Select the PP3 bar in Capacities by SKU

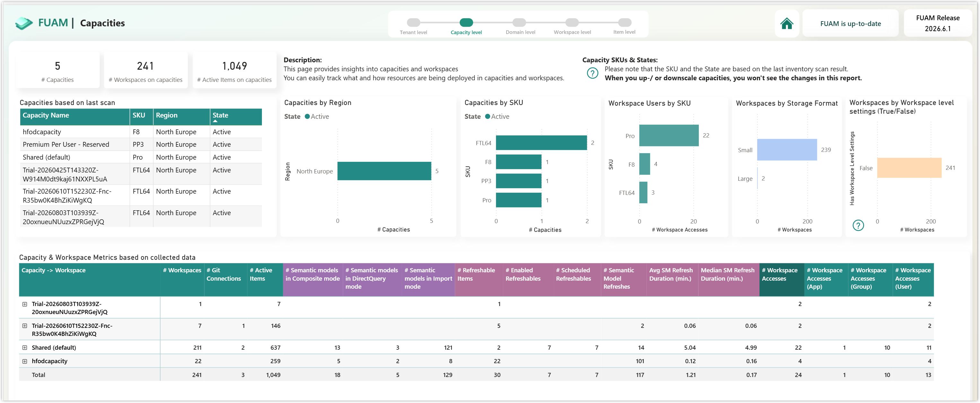518,181
